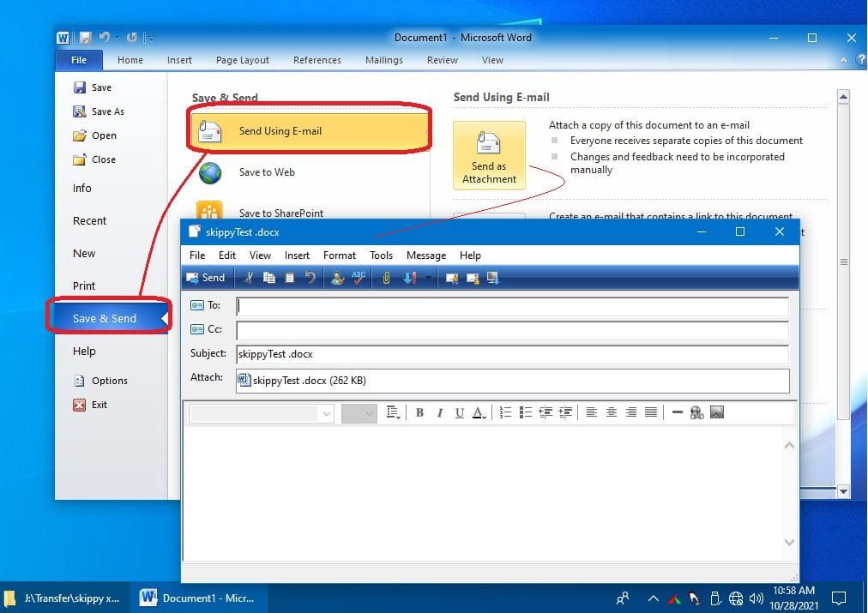Open the font size dropdown

click(x=370, y=413)
